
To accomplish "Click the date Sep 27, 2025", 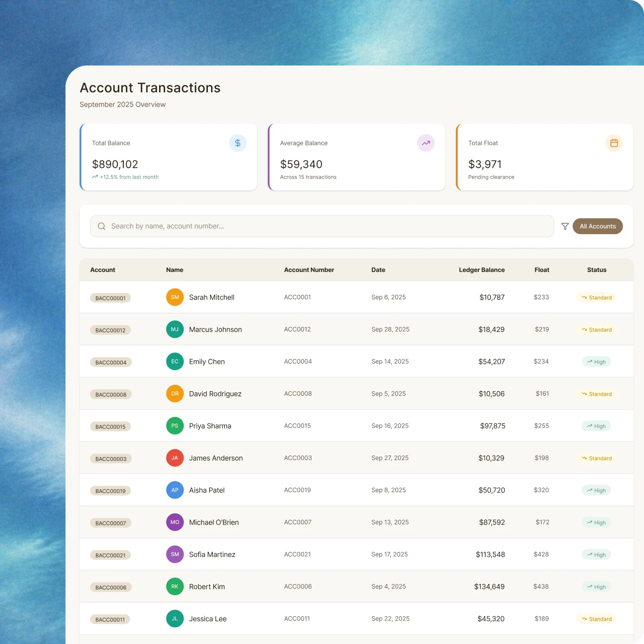I will pos(390,458).
